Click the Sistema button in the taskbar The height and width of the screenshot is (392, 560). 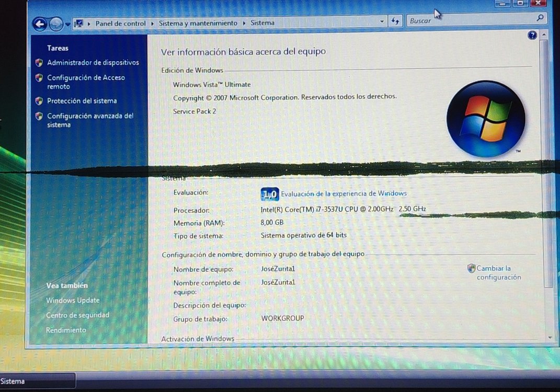[37, 381]
